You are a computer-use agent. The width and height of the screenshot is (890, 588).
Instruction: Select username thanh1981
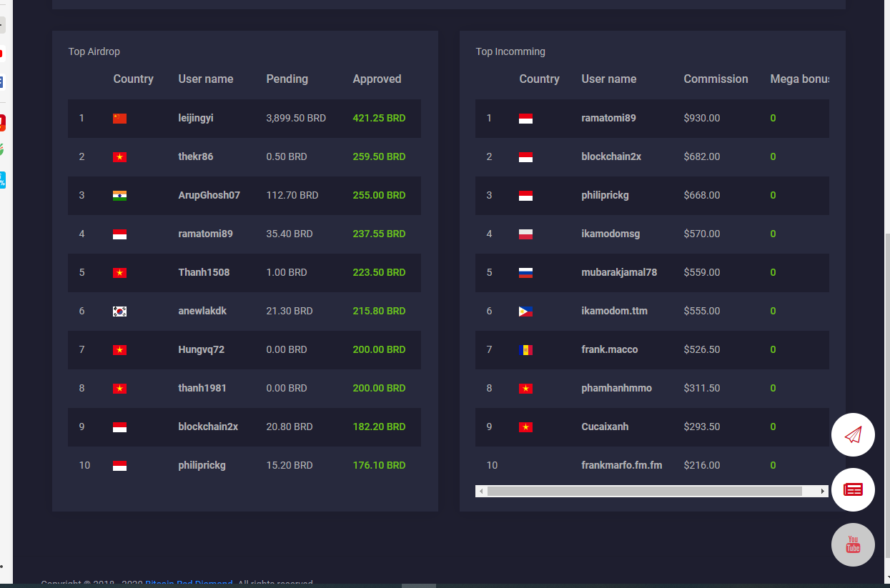(x=202, y=388)
